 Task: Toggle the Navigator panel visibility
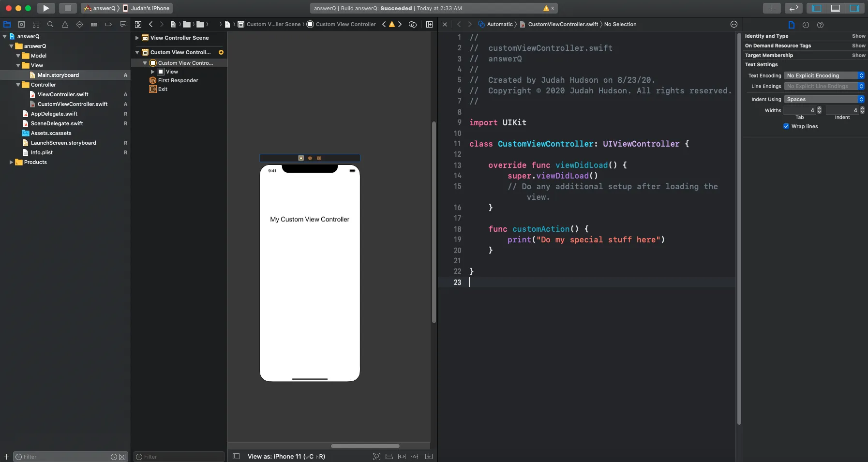click(817, 8)
